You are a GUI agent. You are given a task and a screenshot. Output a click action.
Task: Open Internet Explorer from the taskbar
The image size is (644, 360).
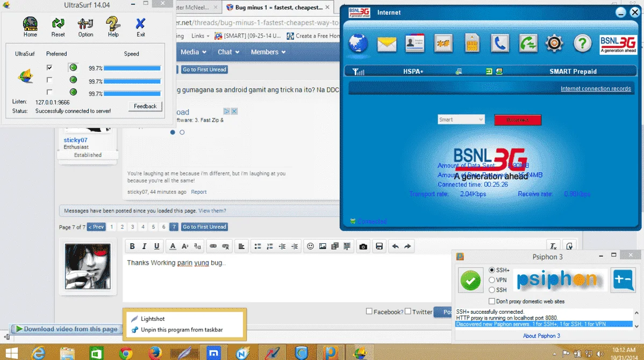[x=38, y=353]
